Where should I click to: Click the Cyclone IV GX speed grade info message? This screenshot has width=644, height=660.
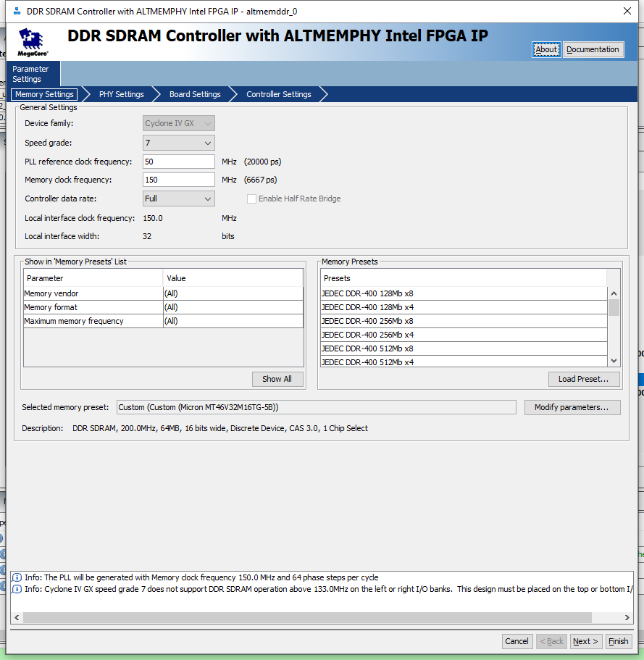(x=329, y=589)
